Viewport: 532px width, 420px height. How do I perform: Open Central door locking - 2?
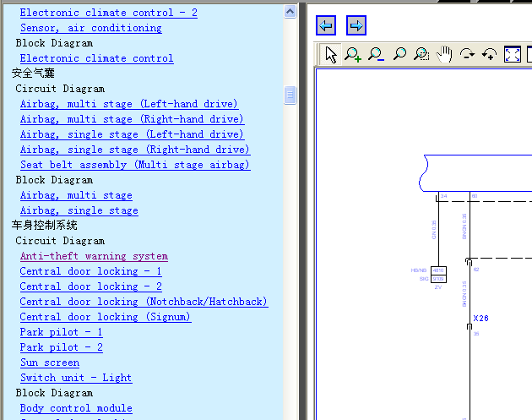[90, 286]
